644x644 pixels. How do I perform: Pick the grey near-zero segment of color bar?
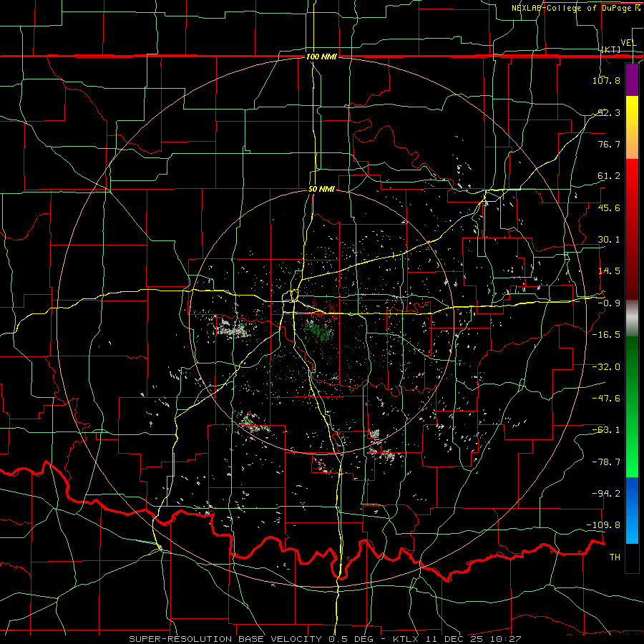tap(632, 318)
